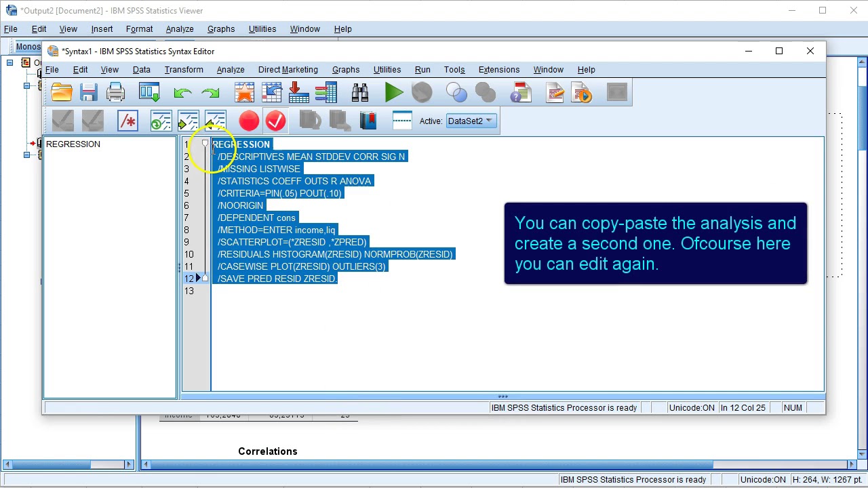
Task: Open the Active DataSet2 dropdown
Action: (x=471, y=121)
